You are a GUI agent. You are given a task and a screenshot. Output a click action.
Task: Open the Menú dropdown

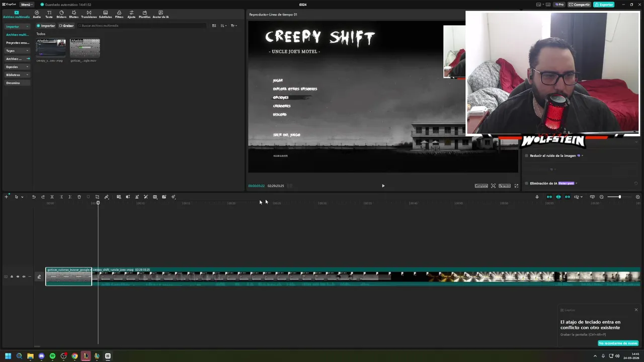pos(27,5)
